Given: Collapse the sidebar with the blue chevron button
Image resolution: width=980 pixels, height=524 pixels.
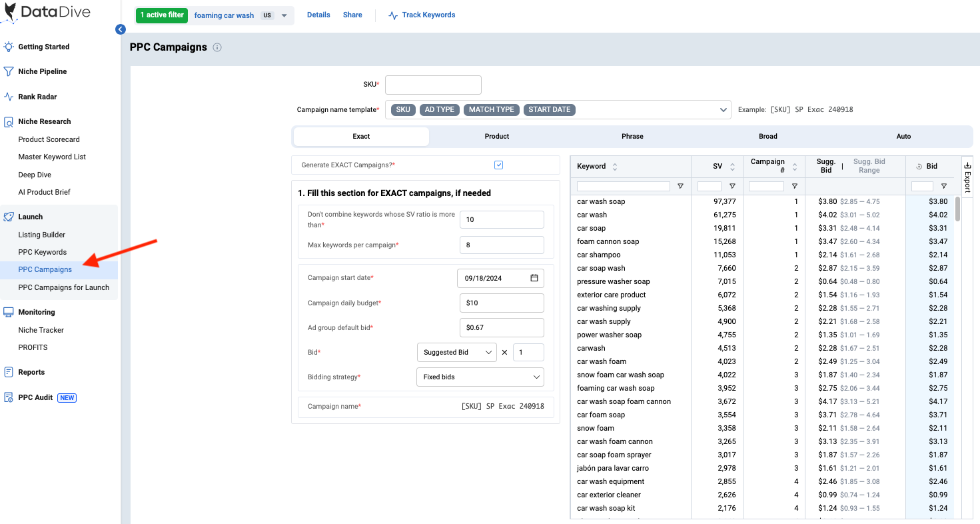Looking at the screenshot, I should 120,29.
